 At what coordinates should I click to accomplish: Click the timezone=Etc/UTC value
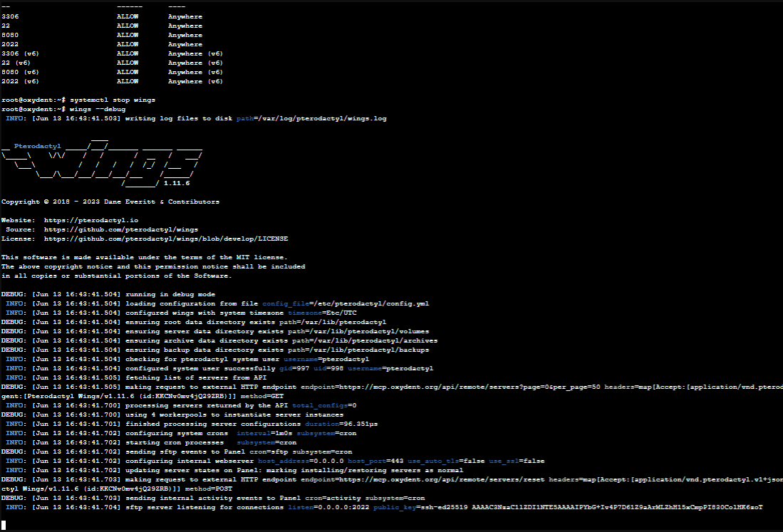[x=323, y=313]
